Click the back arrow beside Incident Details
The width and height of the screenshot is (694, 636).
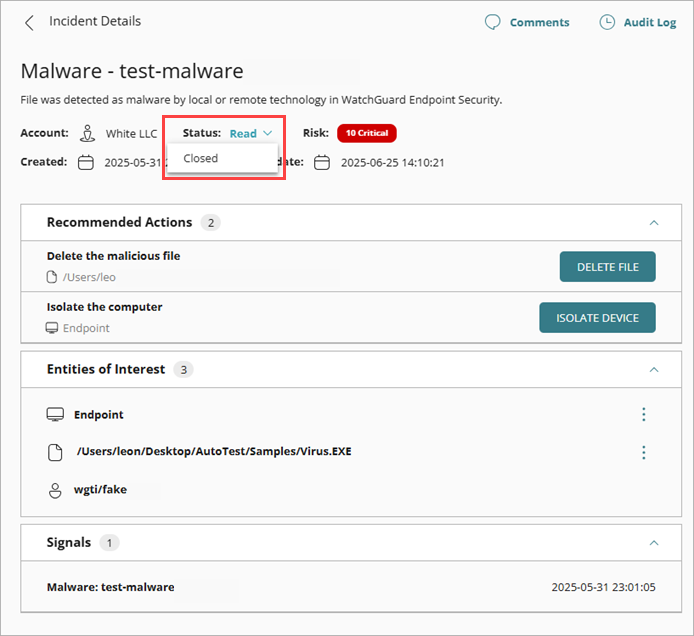[x=29, y=22]
